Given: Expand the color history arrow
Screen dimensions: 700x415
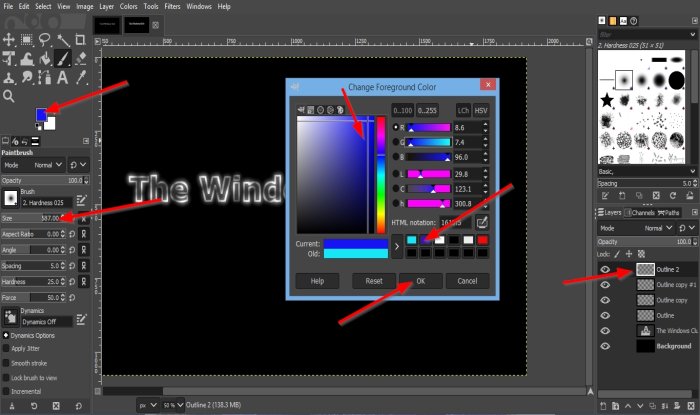Looking at the screenshot, I should (397, 246).
